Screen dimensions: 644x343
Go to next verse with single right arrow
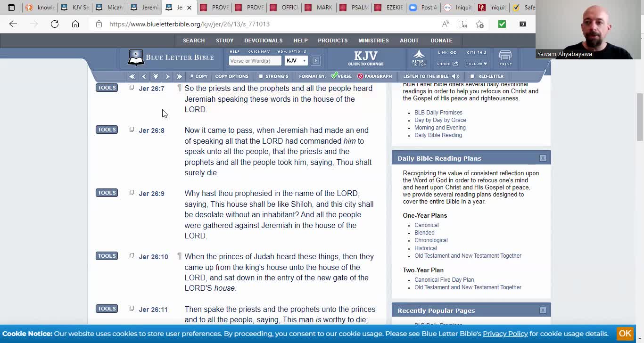point(167,76)
